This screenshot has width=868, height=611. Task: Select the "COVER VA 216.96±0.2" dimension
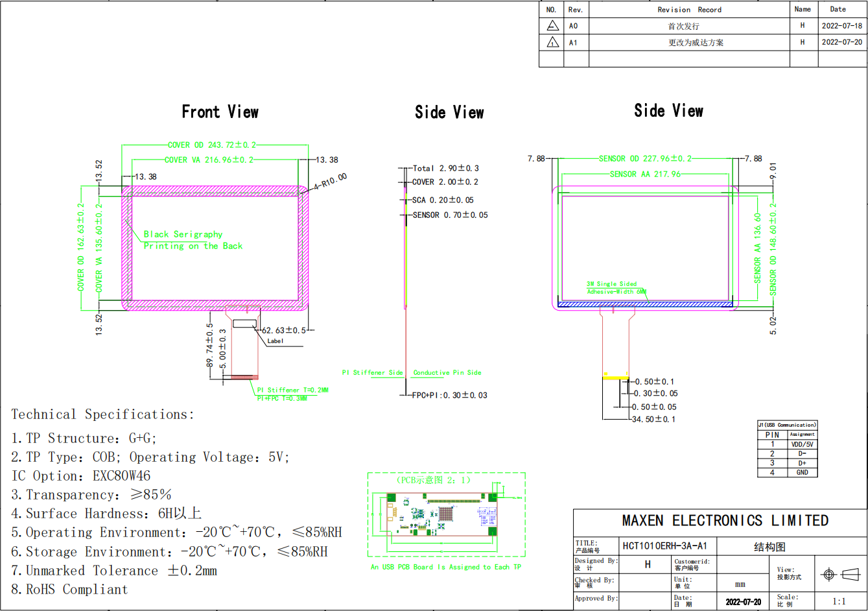pos(209,160)
